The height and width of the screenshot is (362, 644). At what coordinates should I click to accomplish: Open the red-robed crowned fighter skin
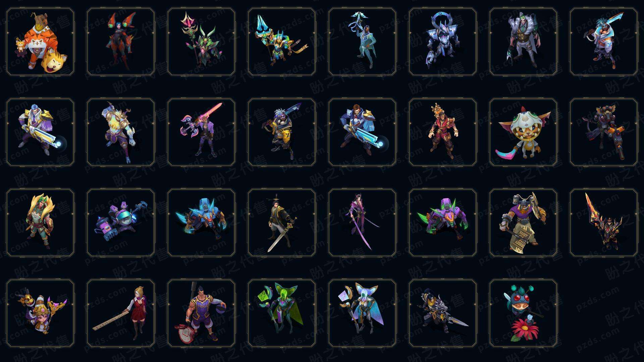click(443, 132)
